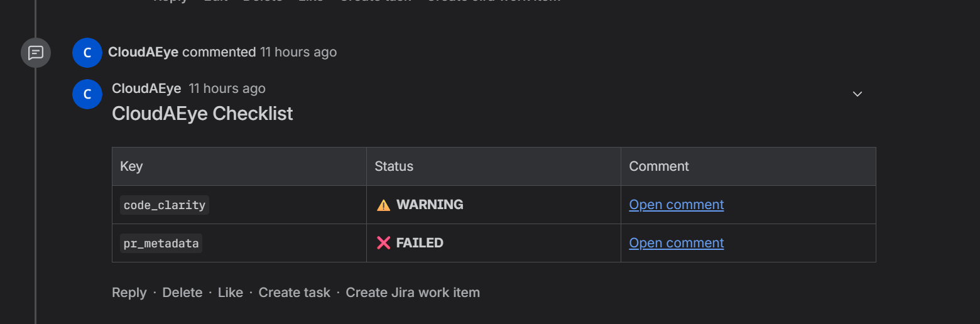The image size is (980, 324).
Task: Click the 'Status' column header
Action: (493, 166)
